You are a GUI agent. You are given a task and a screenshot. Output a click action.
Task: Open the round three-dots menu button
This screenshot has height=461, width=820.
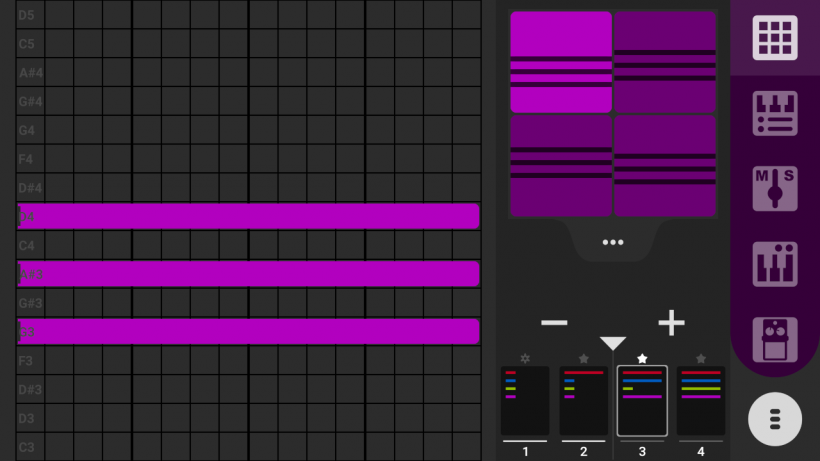[x=775, y=419]
